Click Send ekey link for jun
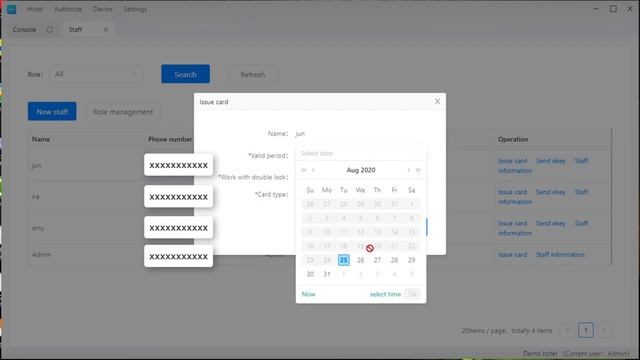 coord(551,161)
